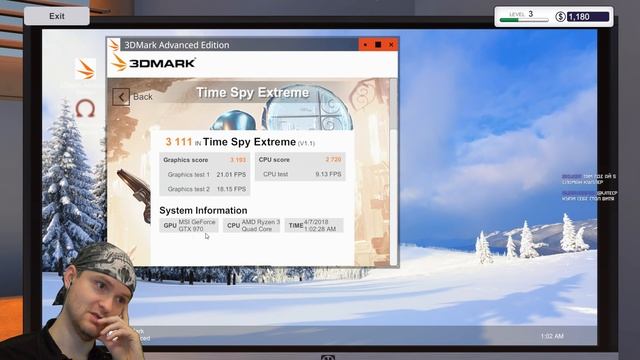
Task: Click the GPU MSI GeForce GTX 970 box
Action: [x=189, y=225]
